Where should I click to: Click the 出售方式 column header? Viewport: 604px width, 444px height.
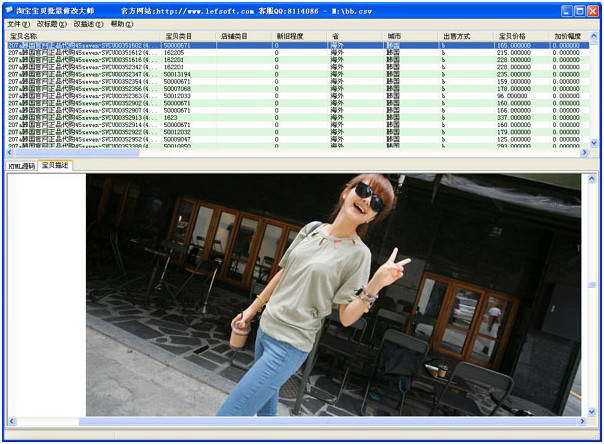[456, 36]
